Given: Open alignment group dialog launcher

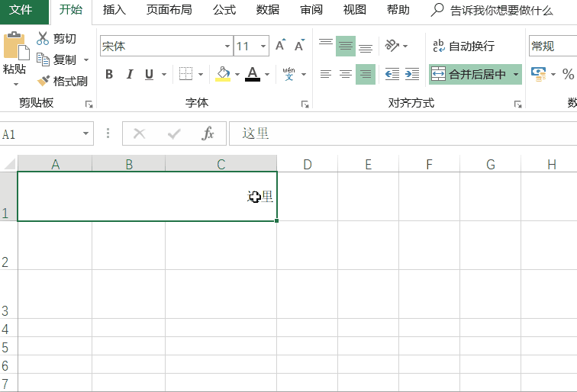Looking at the screenshot, I should click(x=517, y=104).
